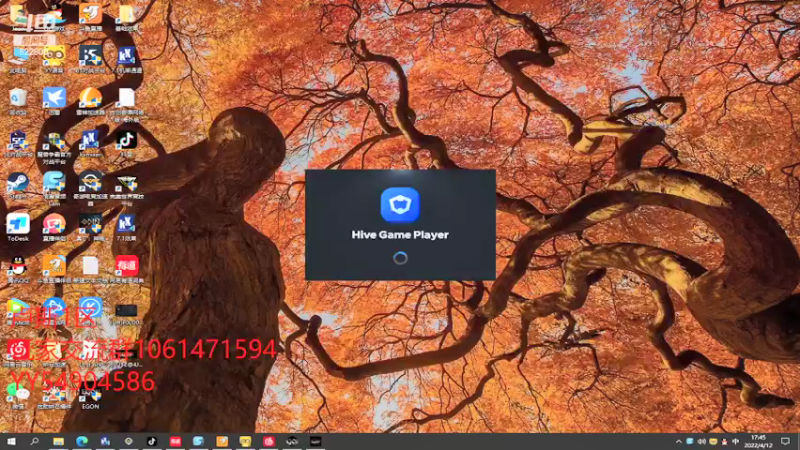The height and width of the screenshot is (450, 800).
Task: Open taskbar search magnifier
Action: (x=34, y=441)
